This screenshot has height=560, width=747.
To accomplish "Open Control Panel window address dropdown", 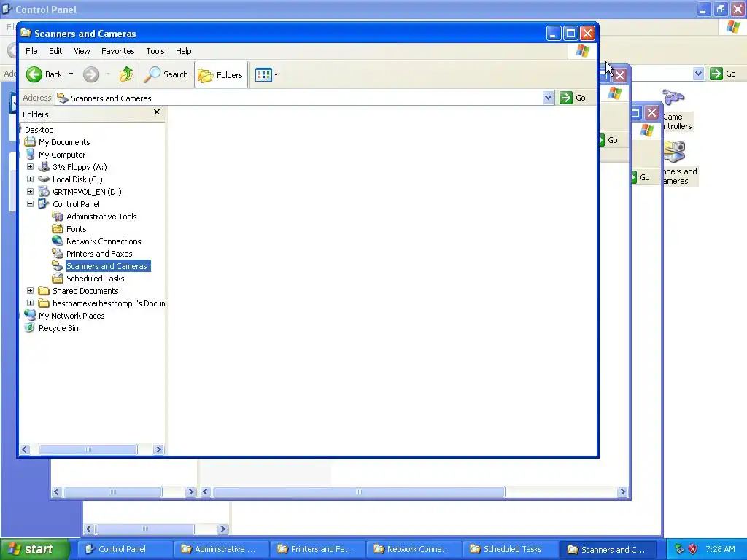I will tap(698, 74).
